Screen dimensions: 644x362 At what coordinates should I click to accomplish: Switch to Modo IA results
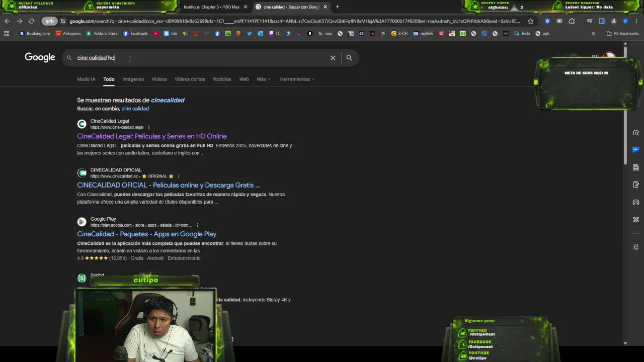pyautogui.click(x=86, y=79)
